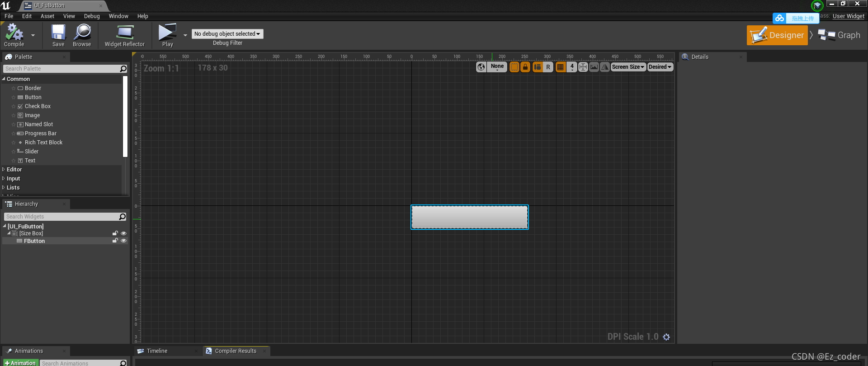Switch to Compiler Results tab
Viewport: 868px width, 366px height.
(x=235, y=351)
